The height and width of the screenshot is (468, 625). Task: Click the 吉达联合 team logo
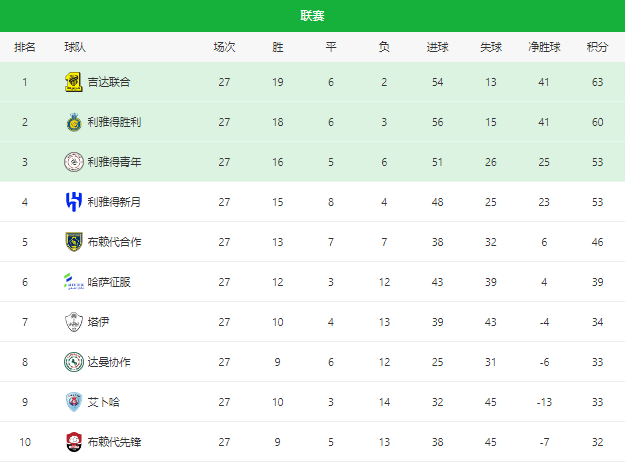point(74,82)
